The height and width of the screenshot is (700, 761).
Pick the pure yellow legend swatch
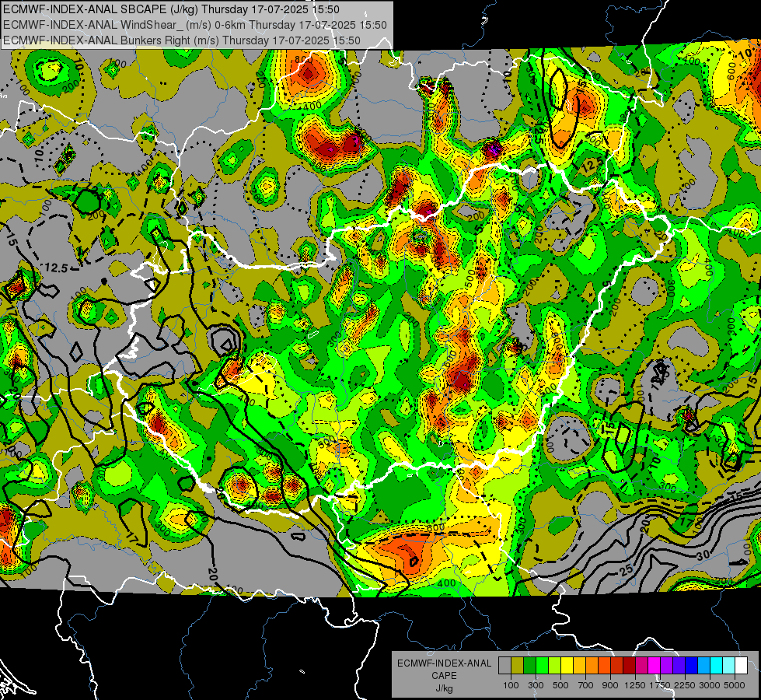point(567,666)
